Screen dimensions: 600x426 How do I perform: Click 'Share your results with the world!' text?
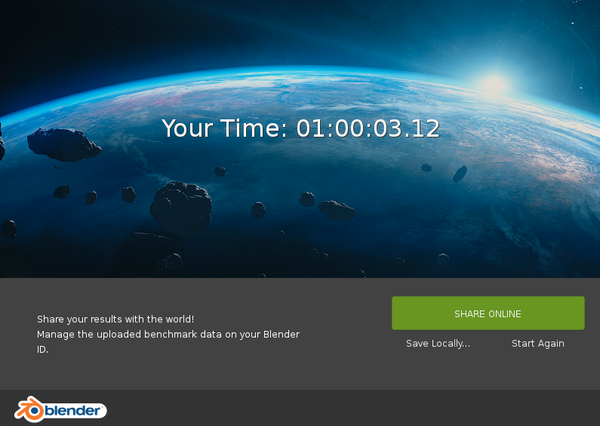coord(115,318)
